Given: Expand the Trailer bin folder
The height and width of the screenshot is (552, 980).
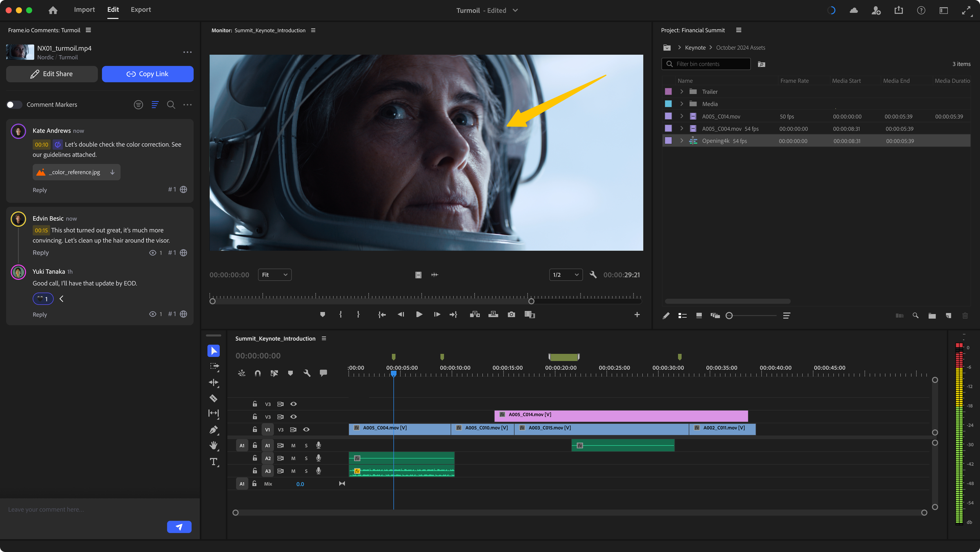Looking at the screenshot, I should [x=682, y=92].
